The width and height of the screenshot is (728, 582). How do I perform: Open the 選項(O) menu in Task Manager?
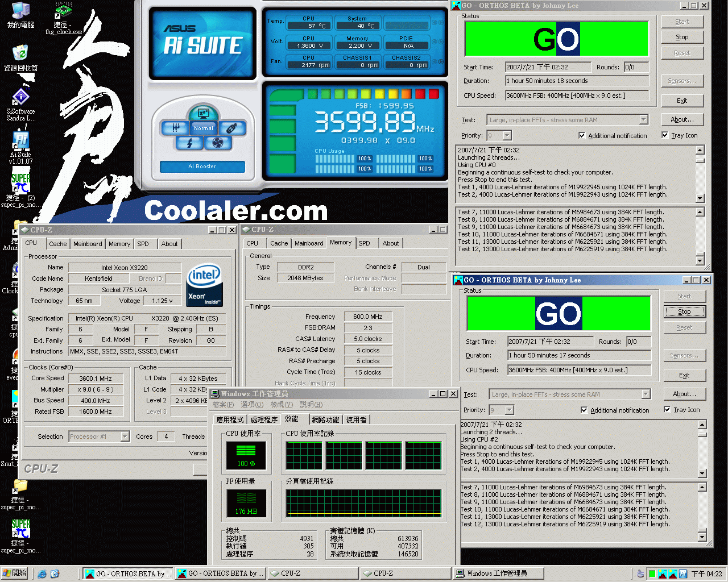[x=252, y=405]
